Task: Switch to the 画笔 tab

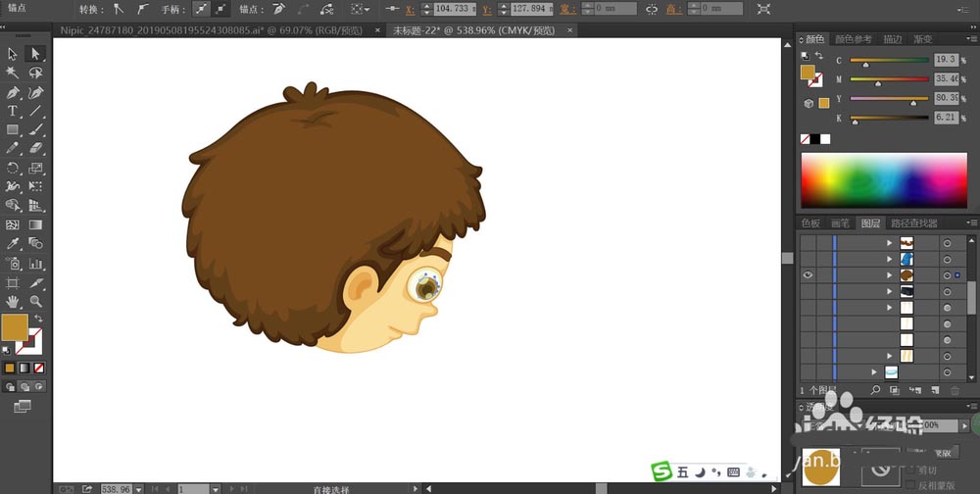Action: click(x=840, y=222)
